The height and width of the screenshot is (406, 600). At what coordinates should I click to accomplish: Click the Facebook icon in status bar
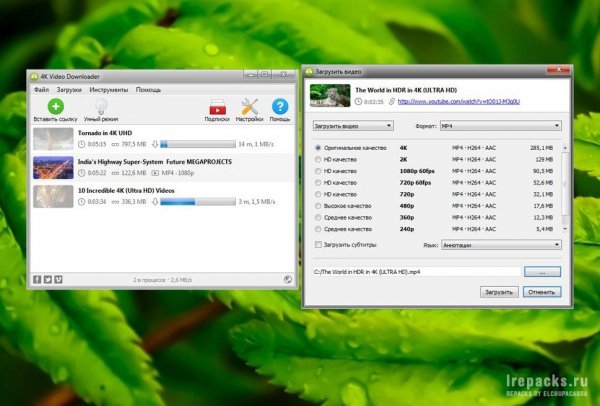[x=37, y=279]
